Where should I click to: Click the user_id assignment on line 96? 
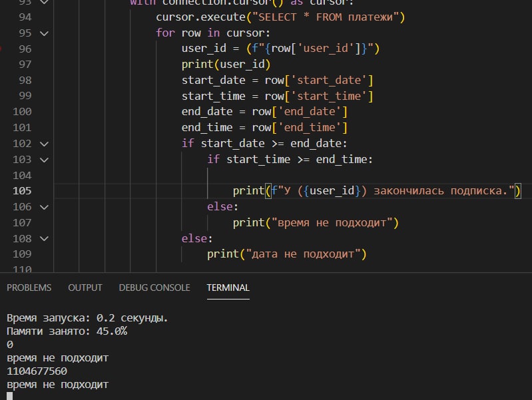coord(280,49)
